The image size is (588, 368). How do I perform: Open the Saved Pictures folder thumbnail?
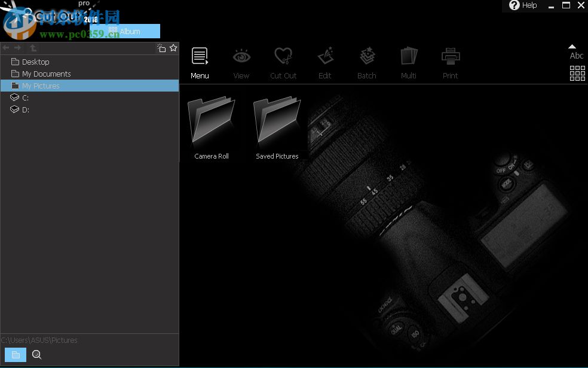[277, 128]
